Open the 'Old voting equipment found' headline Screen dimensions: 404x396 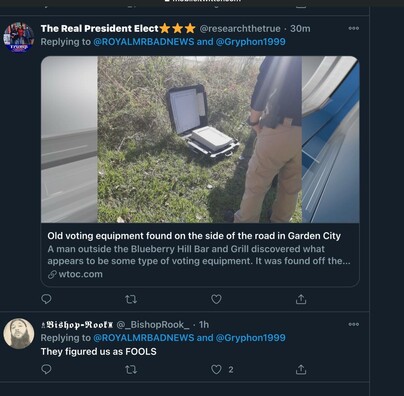coord(194,236)
